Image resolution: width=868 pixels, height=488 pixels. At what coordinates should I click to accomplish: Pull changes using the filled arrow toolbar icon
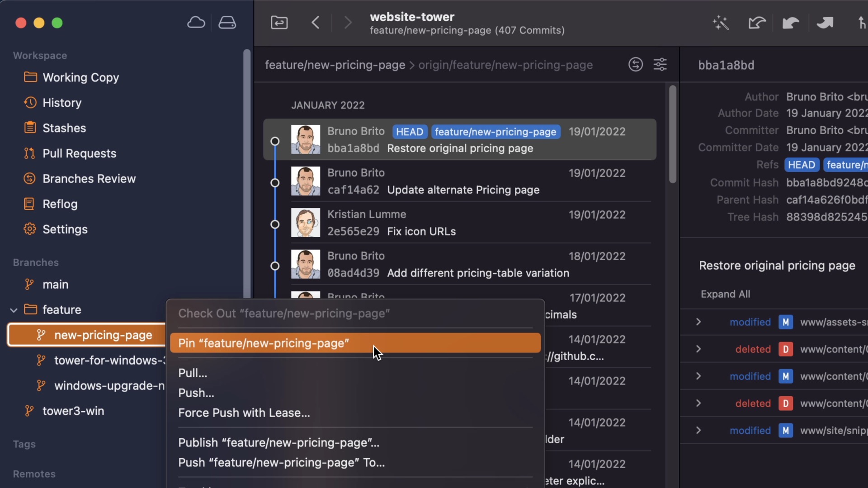click(791, 23)
